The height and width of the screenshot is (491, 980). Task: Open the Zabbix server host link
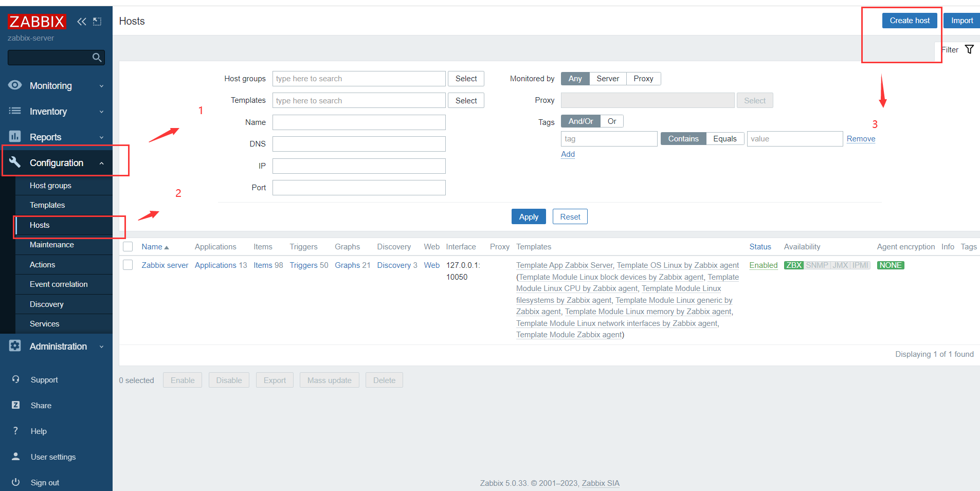coord(165,265)
